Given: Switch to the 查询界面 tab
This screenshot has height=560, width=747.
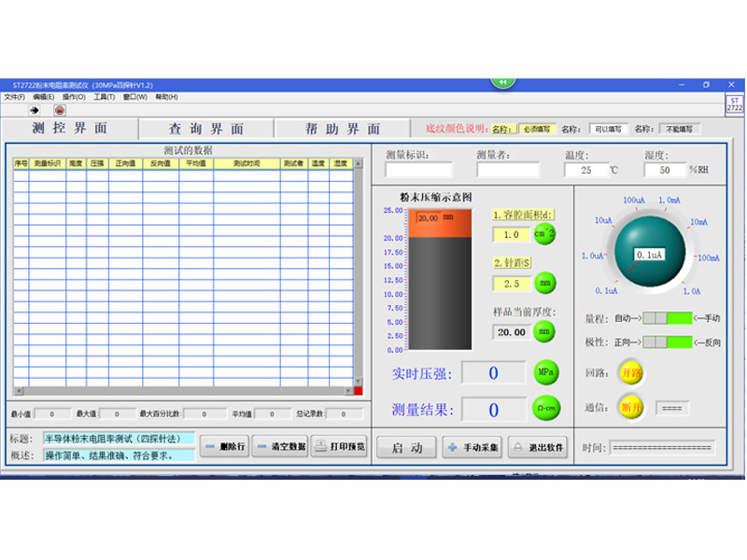Looking at the screenshot, I should coord(205,129).
